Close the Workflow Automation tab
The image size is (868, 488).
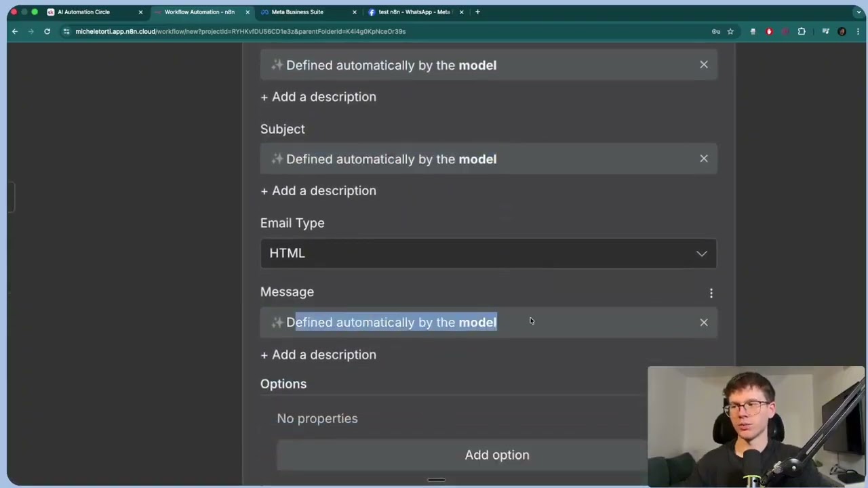pyautogui.click(x=248, y=12)
